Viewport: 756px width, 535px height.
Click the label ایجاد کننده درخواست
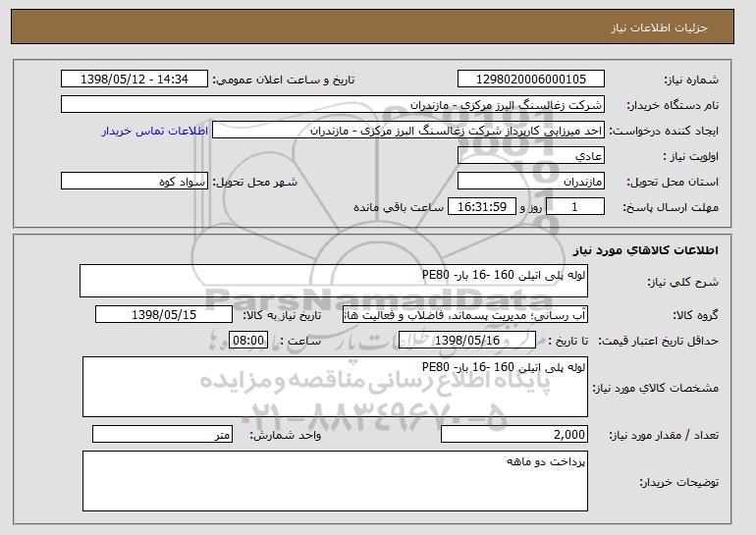[x=664, y=131]
